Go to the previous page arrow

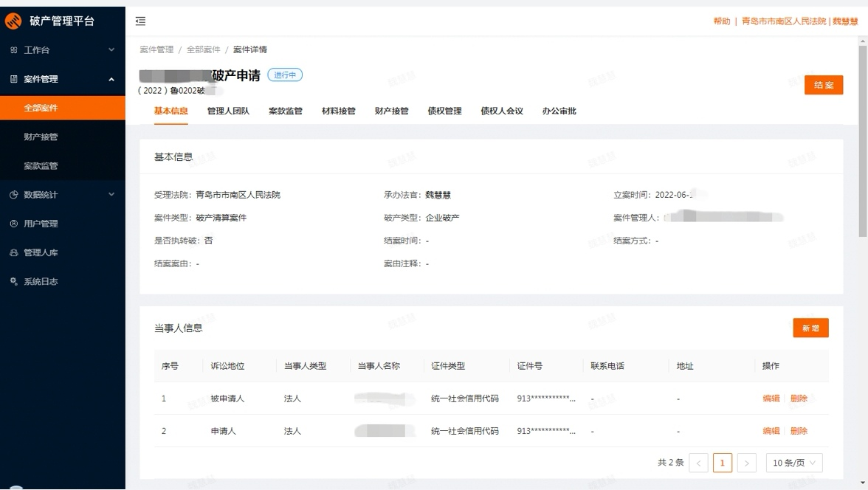coord(698,463)
